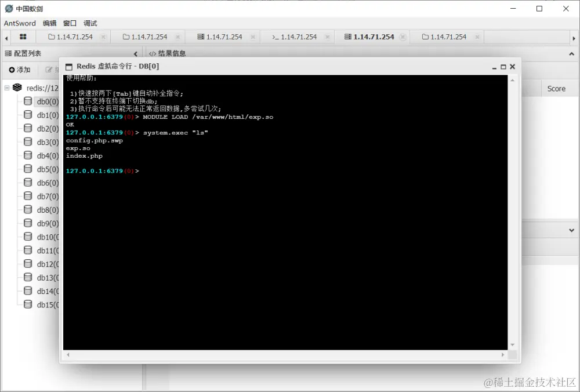
Task: Maximize the Redis 虚拟命令行 dialog
Action: point(503,67)
